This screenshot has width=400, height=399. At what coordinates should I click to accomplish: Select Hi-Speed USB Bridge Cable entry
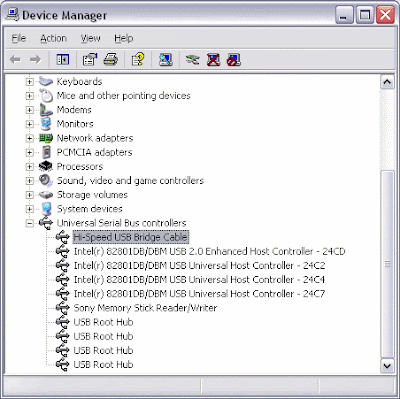click(131, 237)
